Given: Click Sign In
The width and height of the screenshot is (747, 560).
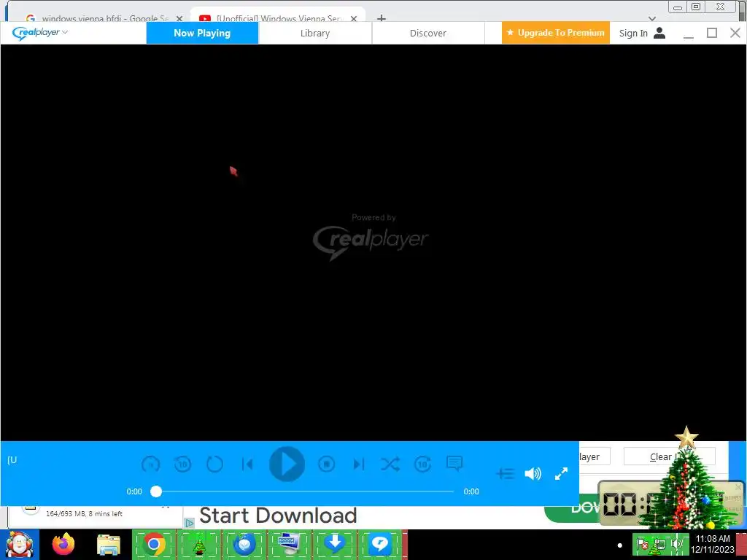Looking at the screenshot, I should pos(633,33).
